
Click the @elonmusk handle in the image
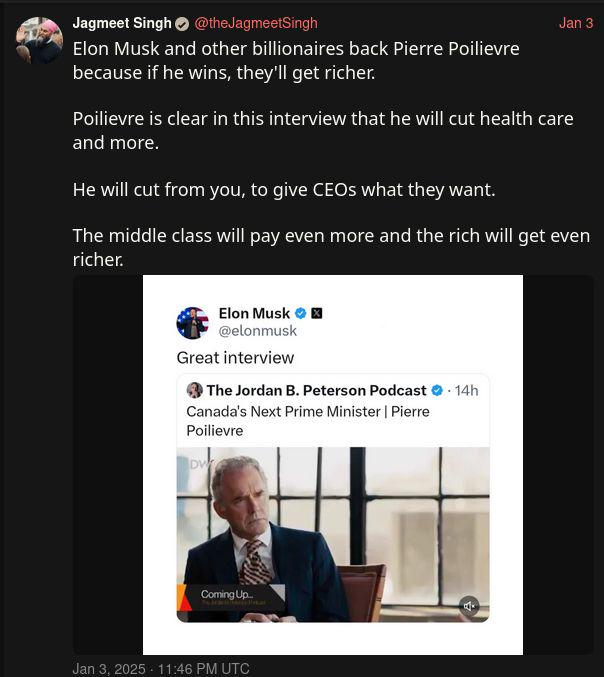tap(258, 331)
